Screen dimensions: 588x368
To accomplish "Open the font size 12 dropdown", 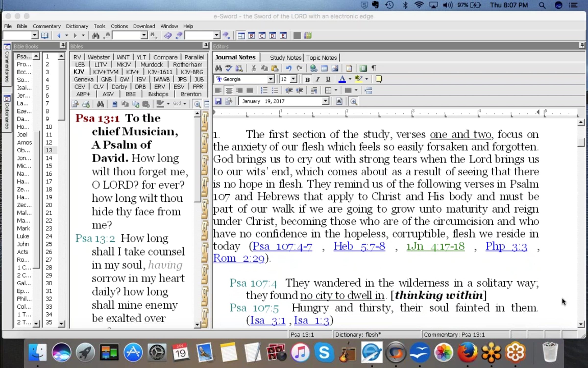I will (293, 79).
